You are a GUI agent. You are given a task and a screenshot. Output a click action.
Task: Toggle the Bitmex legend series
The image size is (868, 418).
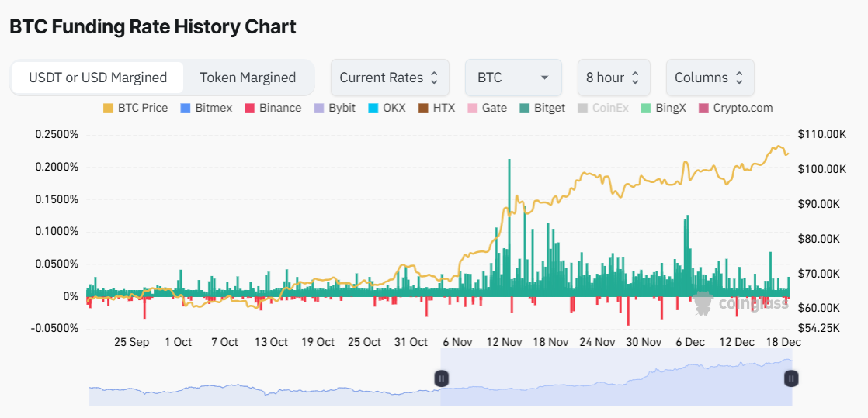207,108
